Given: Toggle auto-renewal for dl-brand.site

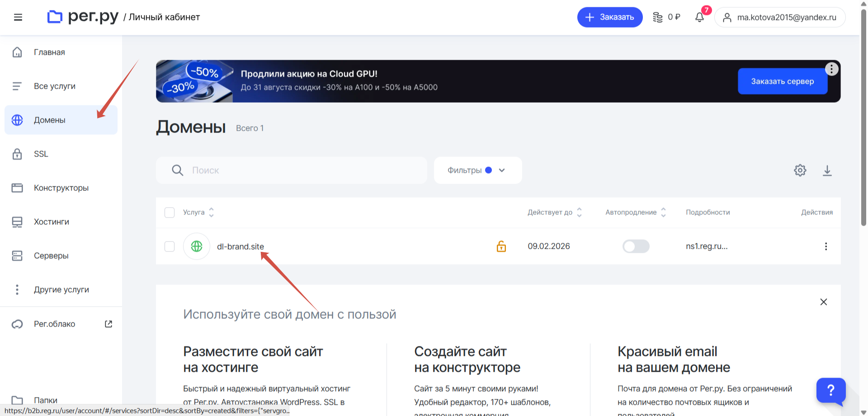Looking at the screenshot, I should pos(636,246).
